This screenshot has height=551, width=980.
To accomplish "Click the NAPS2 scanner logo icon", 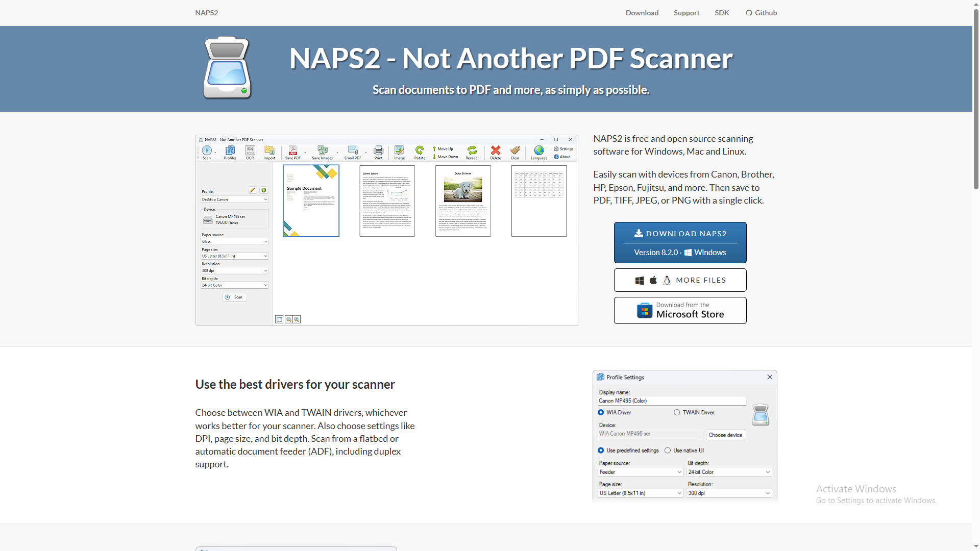I will pyautogui.click(x=227, y=68).
